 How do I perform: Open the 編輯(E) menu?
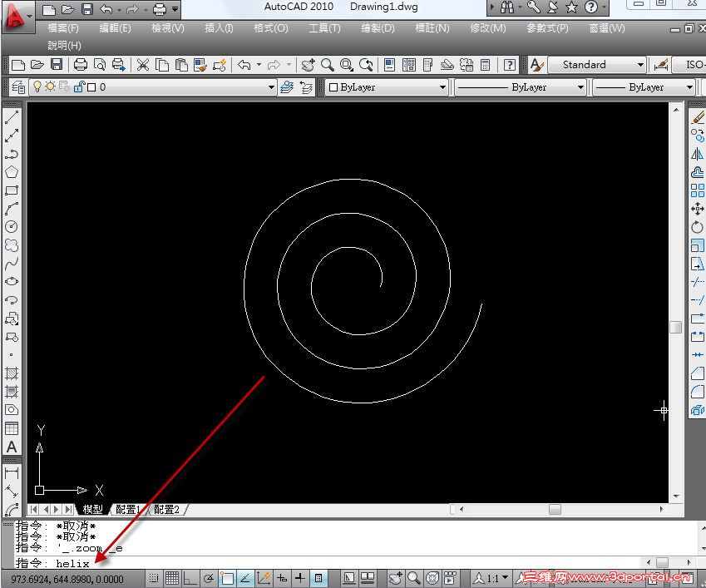point(115,28)
